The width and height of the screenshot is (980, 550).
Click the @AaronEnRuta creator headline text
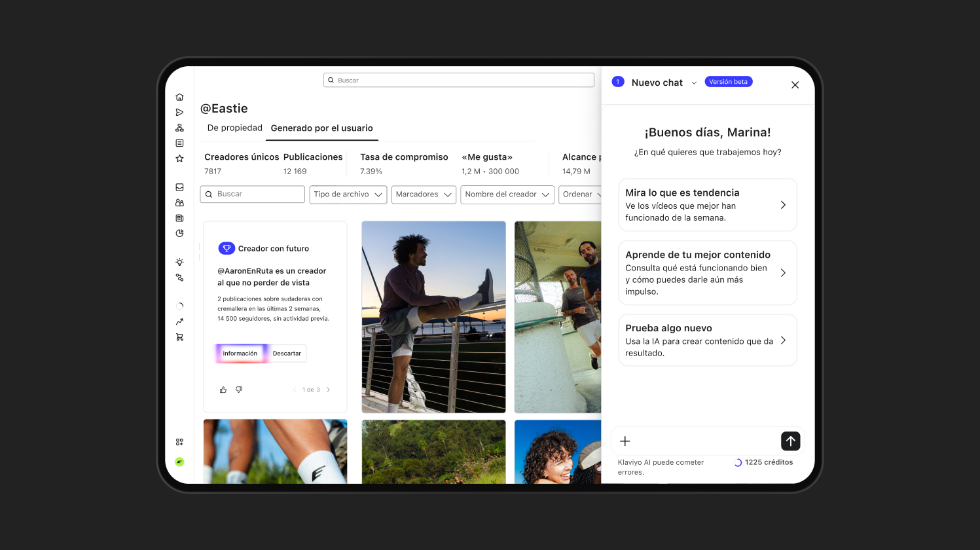[x=272, y=277]
